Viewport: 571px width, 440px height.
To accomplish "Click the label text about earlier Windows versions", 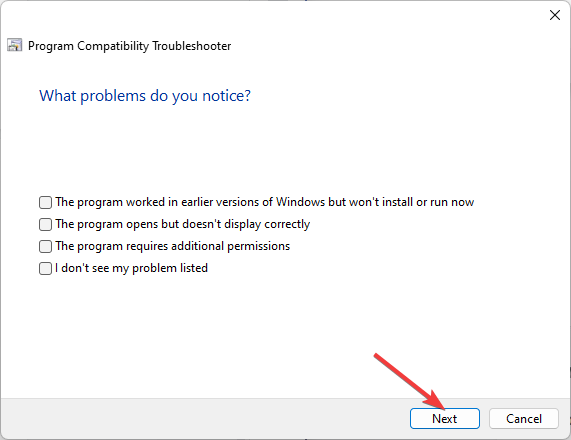I will 265,202.
